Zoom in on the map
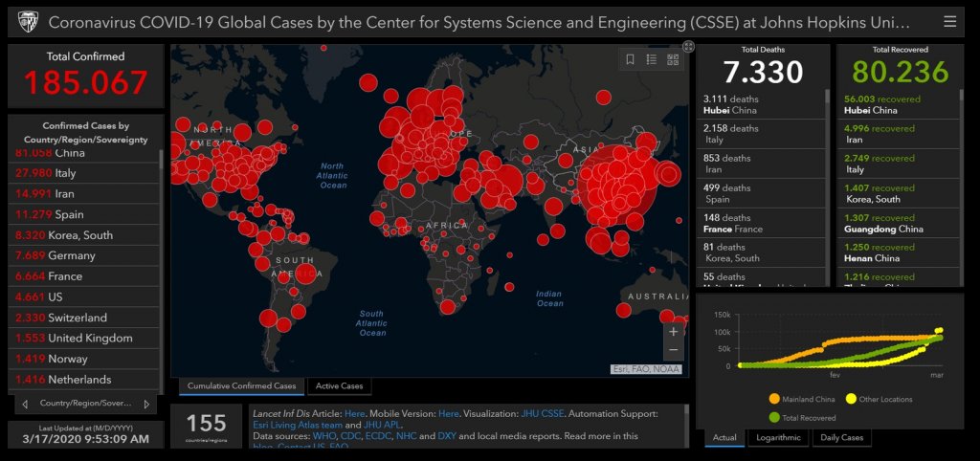Viewport: 980px width, 461px height. pos(673,332)
